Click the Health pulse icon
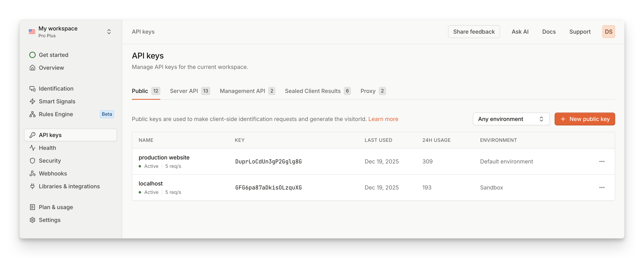 tap(32, 148)
